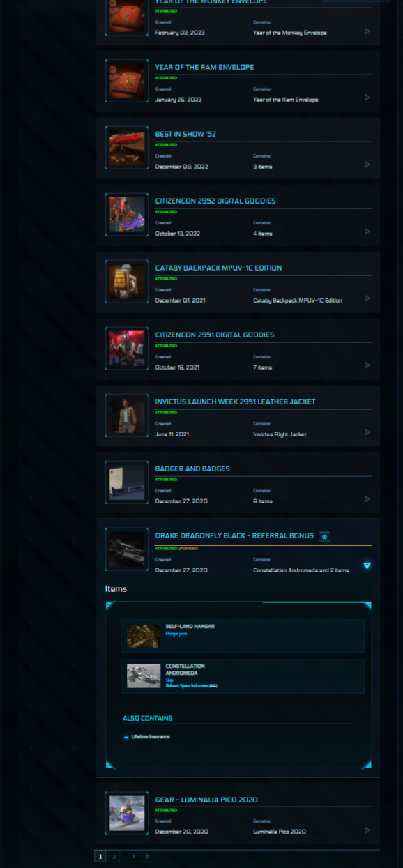403x868 pixels.
Task: Expand the Badger and Badges pledge row
Action: click(x=367, y=499)
